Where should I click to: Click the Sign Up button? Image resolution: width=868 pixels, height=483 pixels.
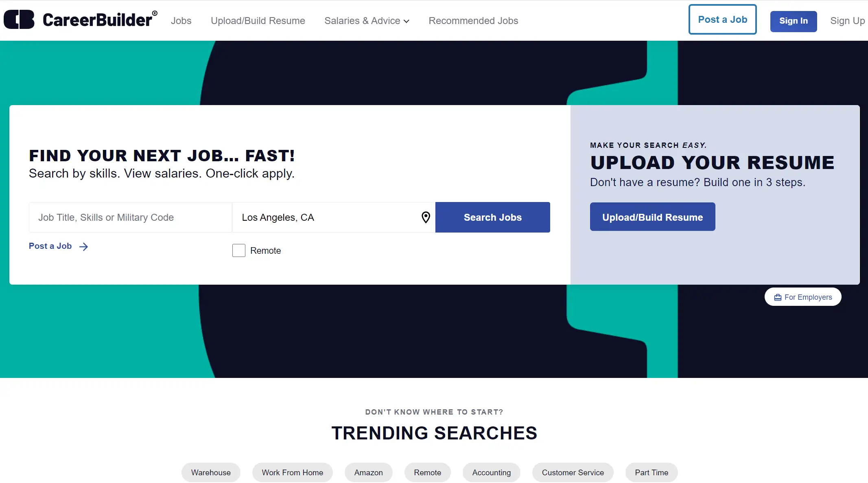tap(848, 21)
